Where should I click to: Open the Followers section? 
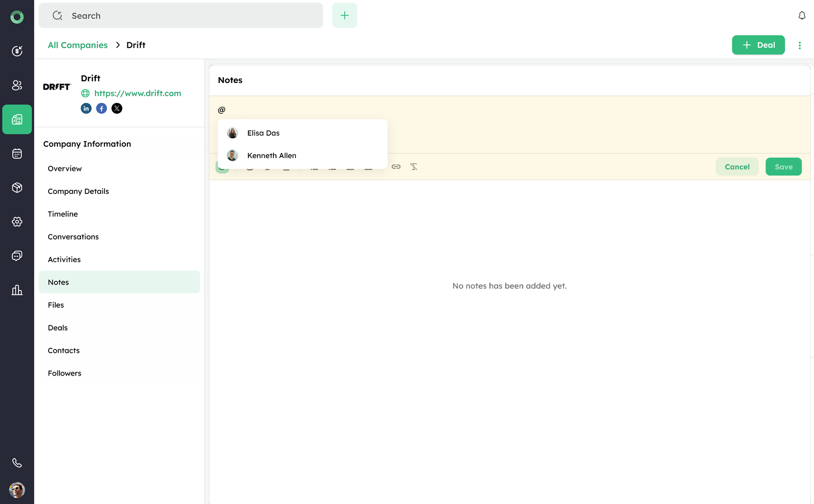[65, 373]
